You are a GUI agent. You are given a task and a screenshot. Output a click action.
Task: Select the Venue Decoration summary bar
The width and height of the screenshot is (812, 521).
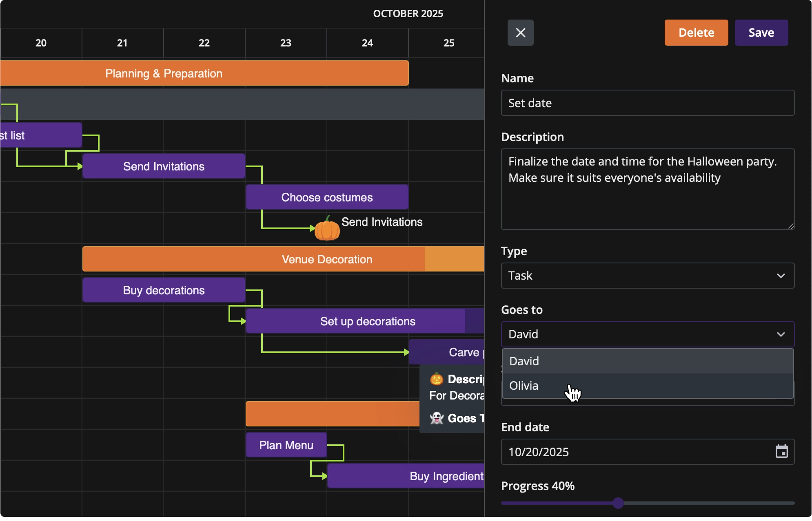[x=286, y=259]
